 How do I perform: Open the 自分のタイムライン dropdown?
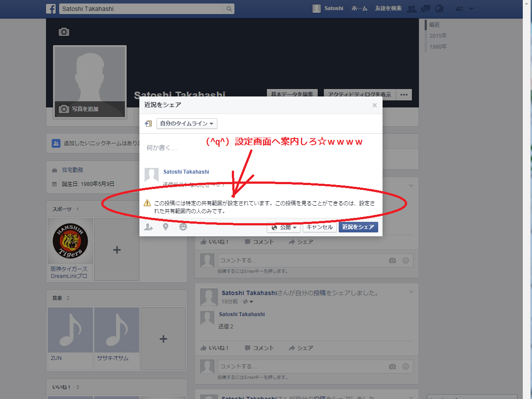click(x=187, y=124)
